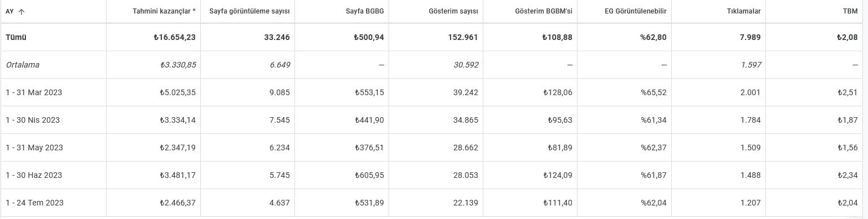Select the 1 - 31 Mar 2023 row
This screenshot has height=219, width=868.
tap(434, 92)
